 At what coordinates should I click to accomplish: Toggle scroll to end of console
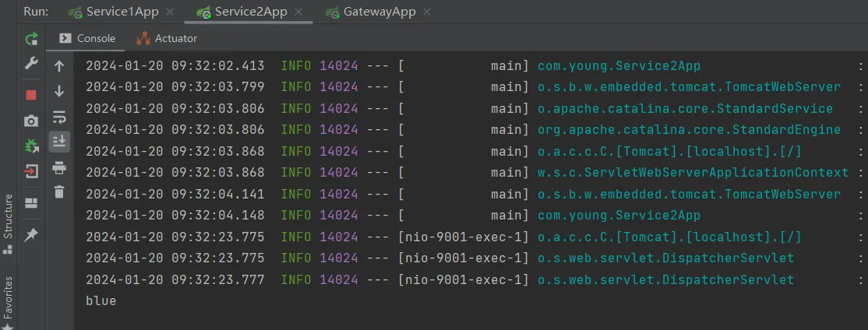pos(59,142)
